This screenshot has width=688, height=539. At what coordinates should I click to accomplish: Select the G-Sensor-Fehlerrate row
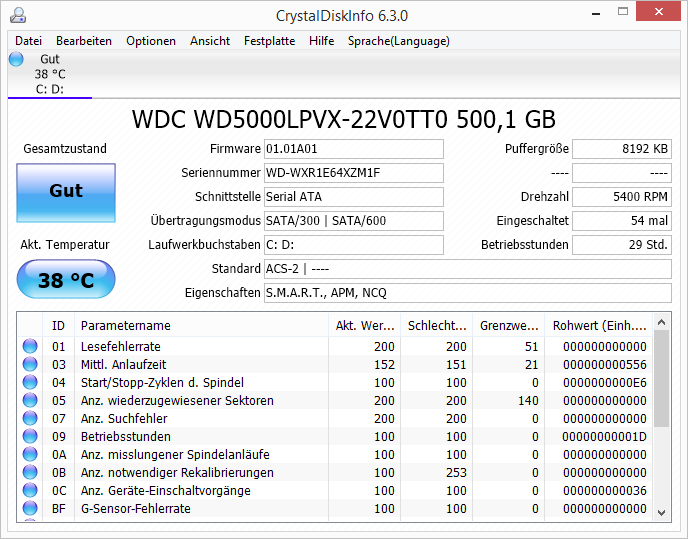coord(335,509)
